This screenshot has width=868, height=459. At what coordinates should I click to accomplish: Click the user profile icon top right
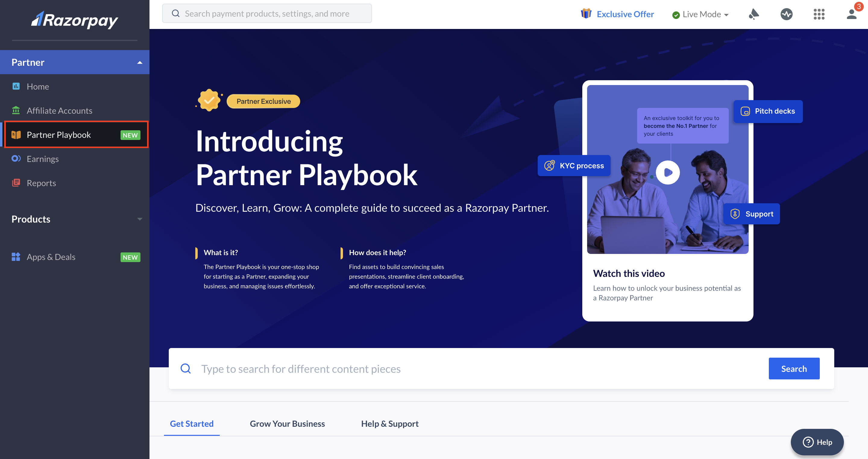click(x=851, y=14)
